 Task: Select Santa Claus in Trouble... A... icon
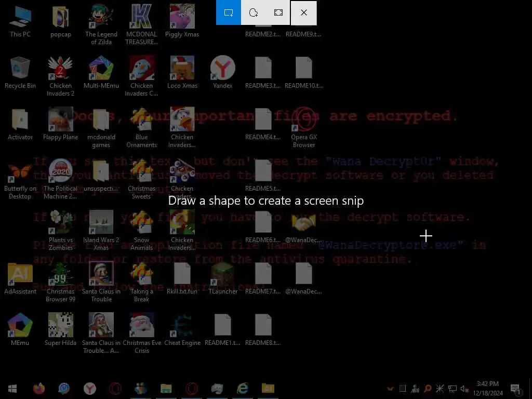(101, 333)
